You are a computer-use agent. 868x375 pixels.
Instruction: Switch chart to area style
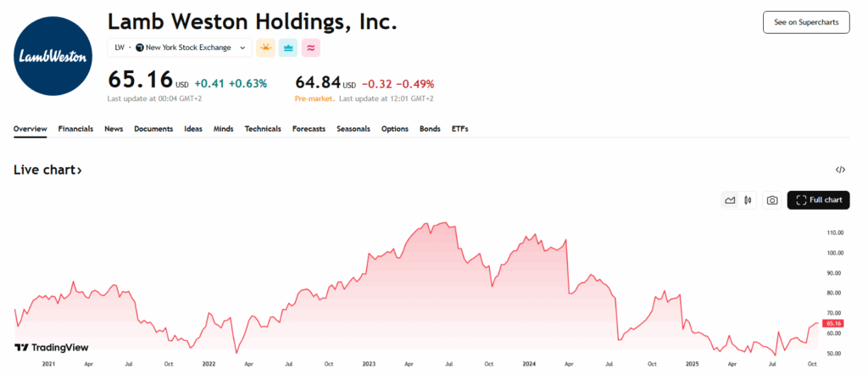click(x=729, y=201)
